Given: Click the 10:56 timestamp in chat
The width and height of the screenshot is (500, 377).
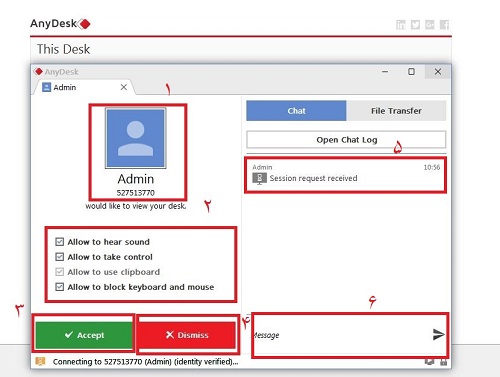Looking at the screenshot, I should pos(432,167).
